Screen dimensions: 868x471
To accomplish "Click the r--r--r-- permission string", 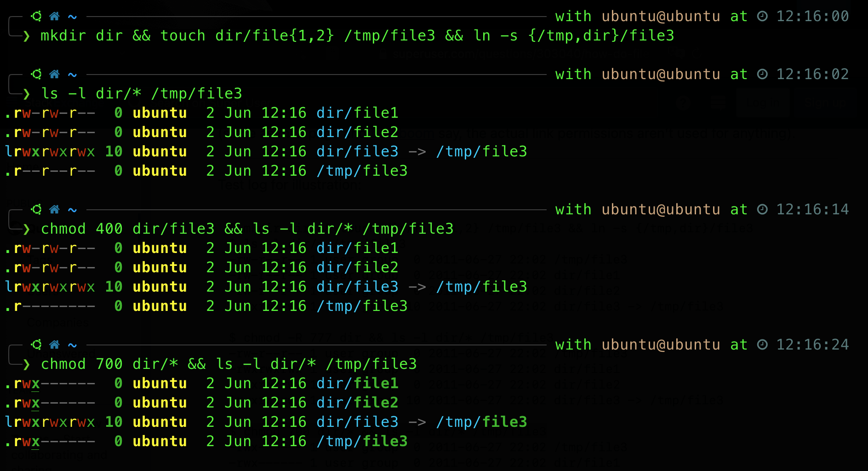I will click(54, 171).
